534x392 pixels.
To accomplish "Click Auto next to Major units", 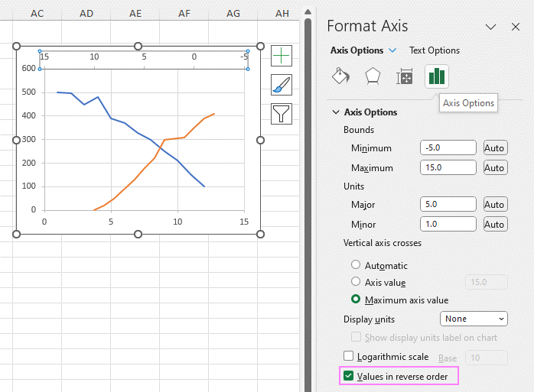I will (496, 205).
